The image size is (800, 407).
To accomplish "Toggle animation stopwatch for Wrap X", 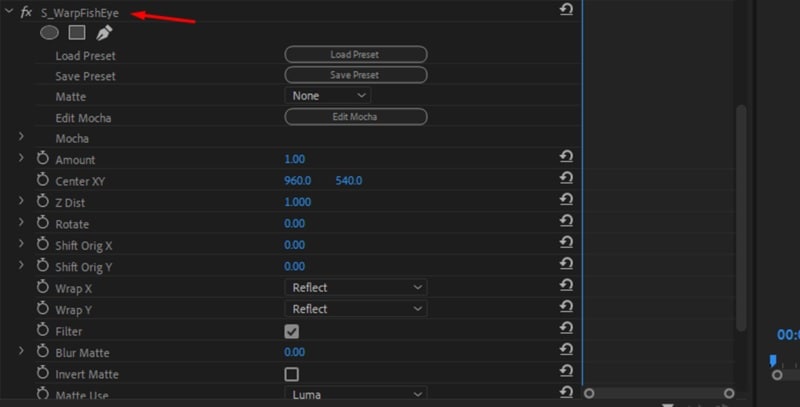I will pos(43,287).
